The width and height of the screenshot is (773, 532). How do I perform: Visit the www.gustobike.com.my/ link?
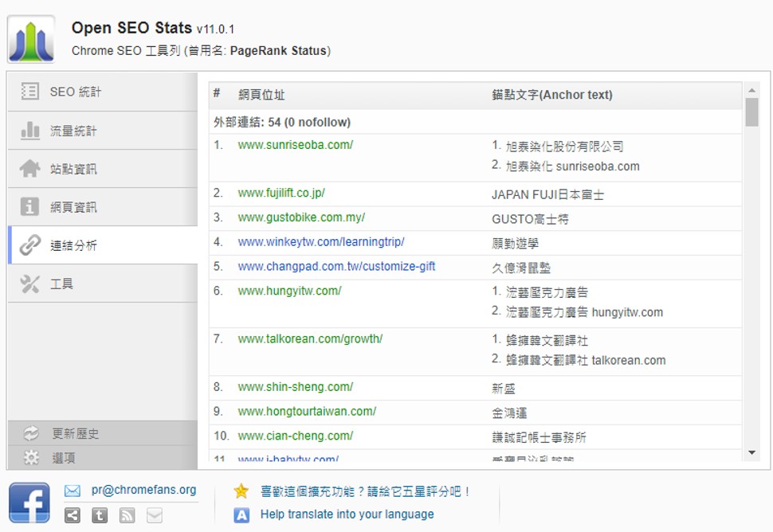pyautogui.click(x=301, y=217)
